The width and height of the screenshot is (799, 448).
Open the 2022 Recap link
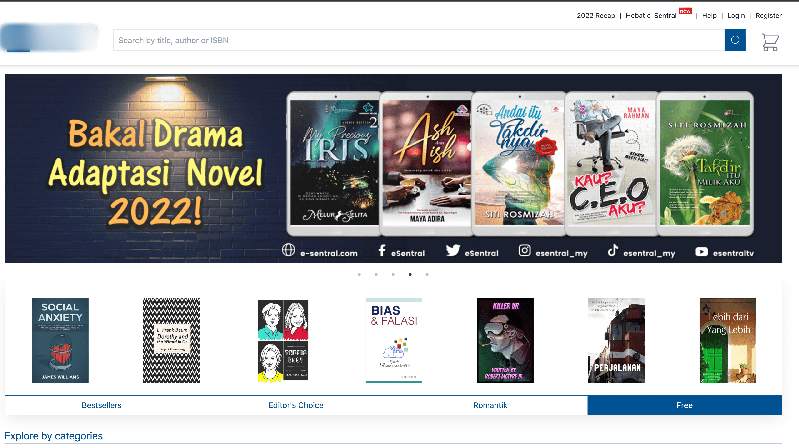pyautogui.click(x=596, y=16)
